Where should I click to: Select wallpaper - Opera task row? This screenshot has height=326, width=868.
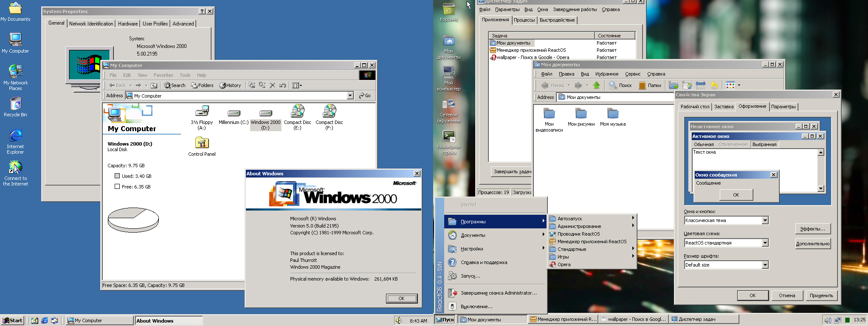point(562,57)
